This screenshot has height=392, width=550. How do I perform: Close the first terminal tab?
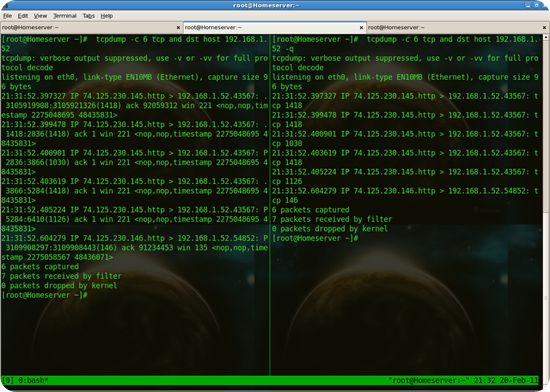coord(178,27)
